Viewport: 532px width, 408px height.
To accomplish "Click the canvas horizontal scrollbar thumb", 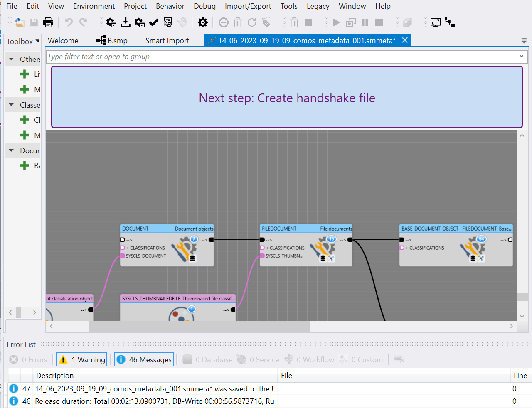I will click(x=199, y=327).
